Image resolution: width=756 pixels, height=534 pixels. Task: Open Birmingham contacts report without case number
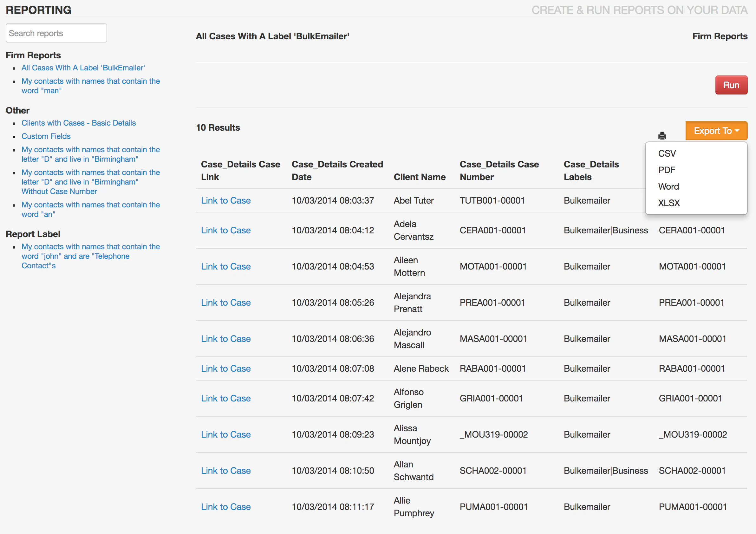click(x=91, y=182)
